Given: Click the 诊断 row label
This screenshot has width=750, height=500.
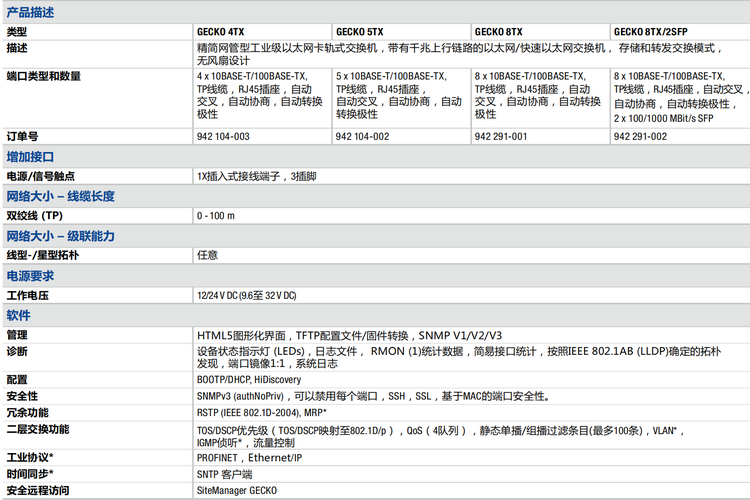Looking at the screenshot, I should [17, 351].
